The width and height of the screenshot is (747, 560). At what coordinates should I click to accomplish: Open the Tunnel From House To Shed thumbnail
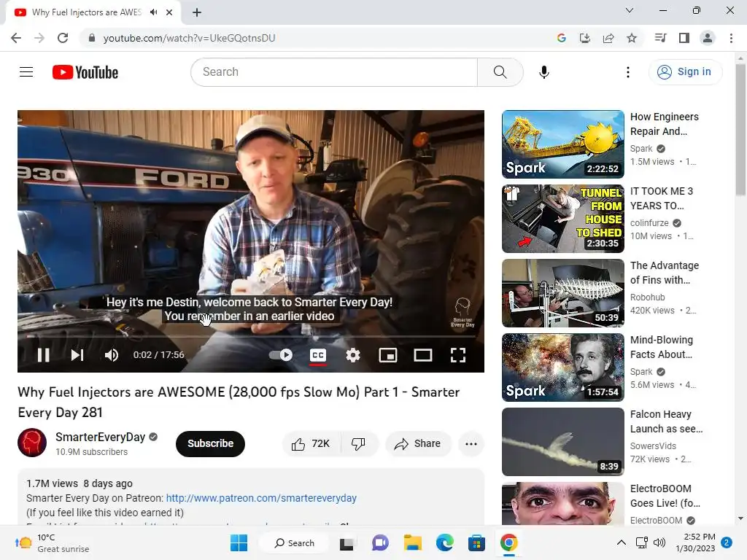(x=562, y=219)
